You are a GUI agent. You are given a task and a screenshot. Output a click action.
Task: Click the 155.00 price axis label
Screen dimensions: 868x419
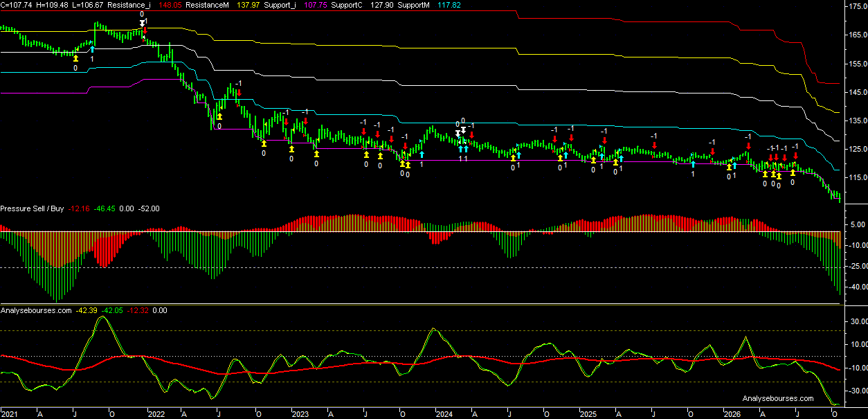pyautogui.click(x=858, y=64)
